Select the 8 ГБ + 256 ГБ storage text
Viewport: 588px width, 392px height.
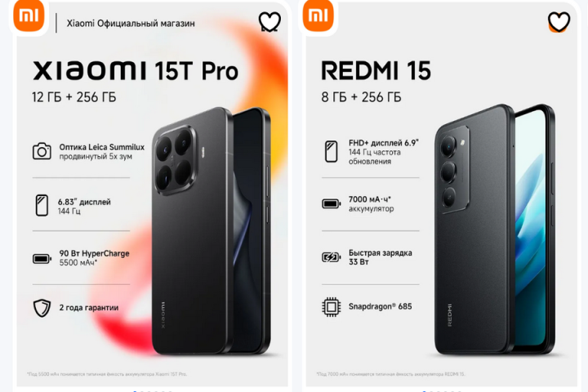coord(361,97)
